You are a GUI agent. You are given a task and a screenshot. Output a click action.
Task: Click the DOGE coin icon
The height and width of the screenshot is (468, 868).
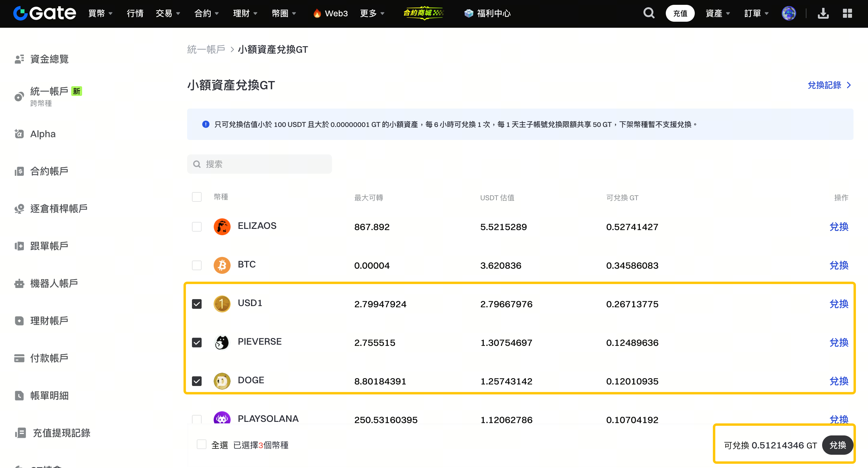pyautogui.click(x=222, y=381)
